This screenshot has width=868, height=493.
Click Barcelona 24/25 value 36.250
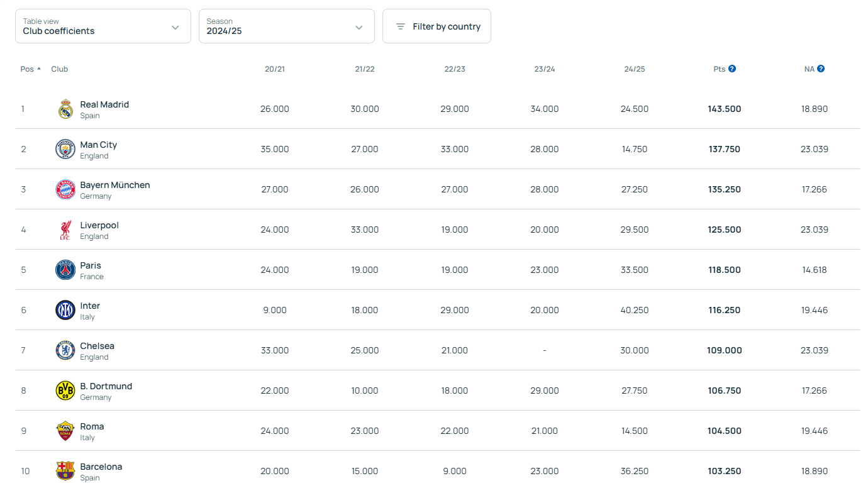point(635,471)
